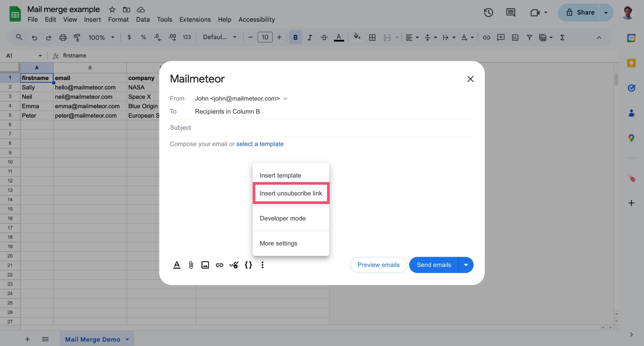Screen dimensions: 644x346
Task: Click the Share button
Action: pyautogui.click(x=578, y=13)
